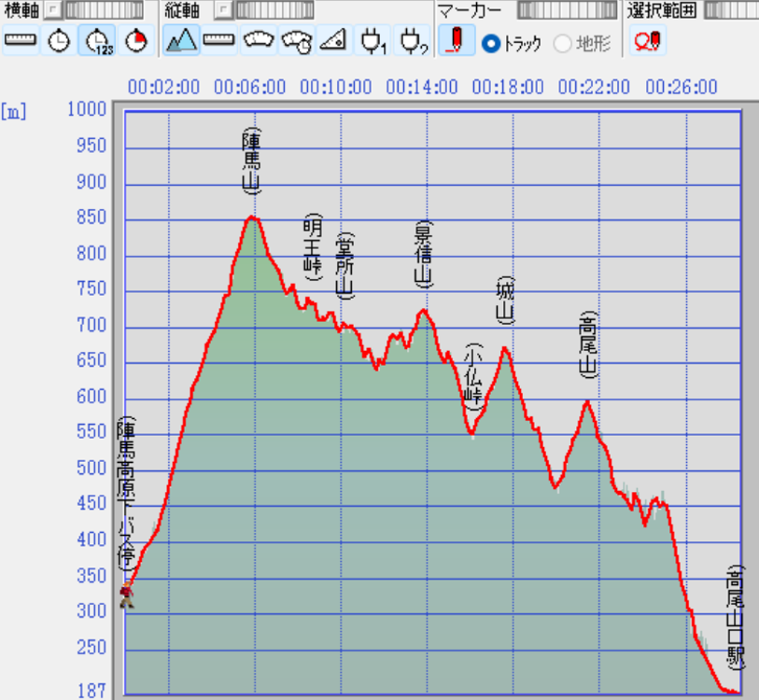Click the 850 elevation axis label
The image size is (759, 700).
[91, 217]
